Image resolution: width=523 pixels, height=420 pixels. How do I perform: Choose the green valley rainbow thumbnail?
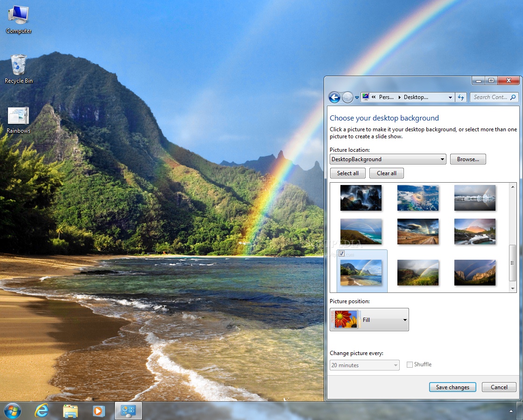point(418,272)
